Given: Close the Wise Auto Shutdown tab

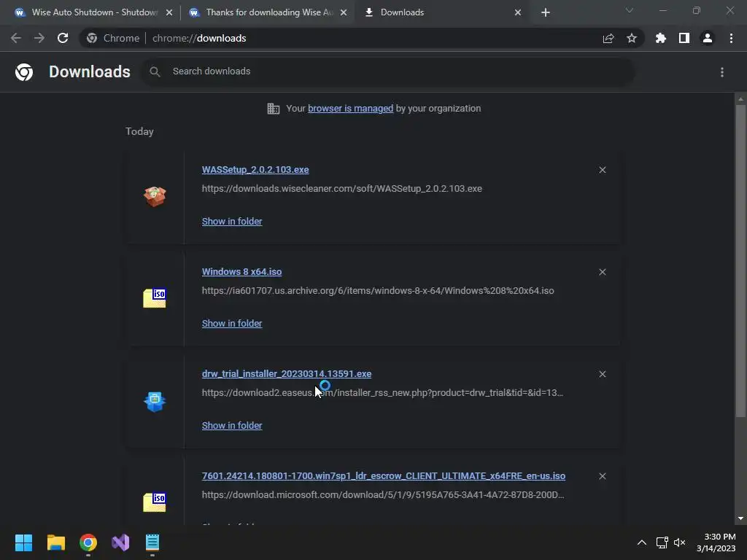Looking at the screenshot, I should pyautogui.click(x=169, y=12).
